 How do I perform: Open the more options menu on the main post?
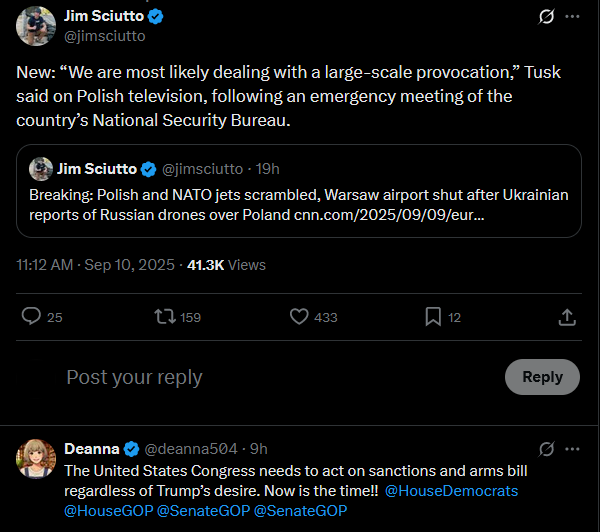tap(572, 16)
